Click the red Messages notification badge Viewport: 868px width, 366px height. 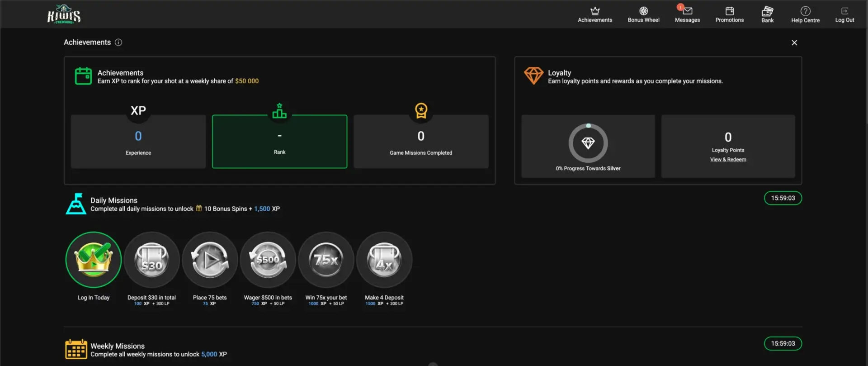(x=680, y=7)
